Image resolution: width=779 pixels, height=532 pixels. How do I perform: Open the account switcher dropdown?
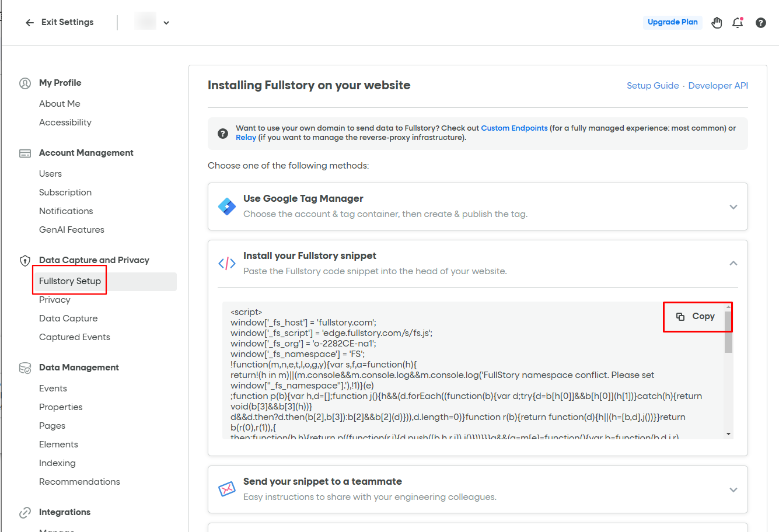(x=166, y=23)
